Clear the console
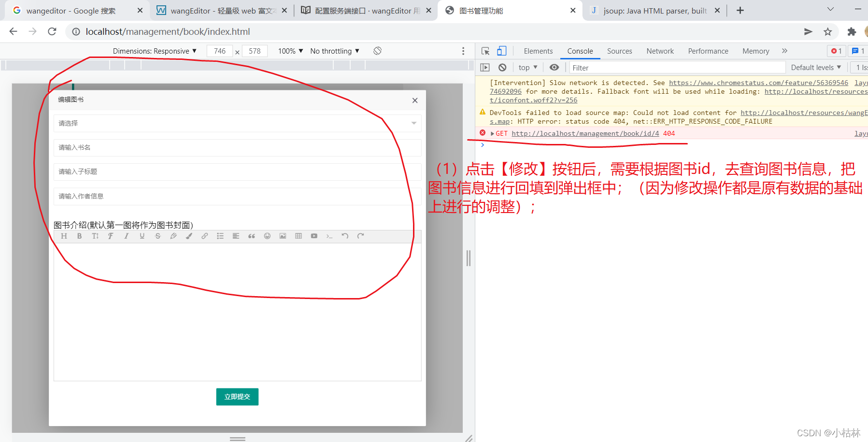The width and height of the screenshot is (868, 442). 502,68
